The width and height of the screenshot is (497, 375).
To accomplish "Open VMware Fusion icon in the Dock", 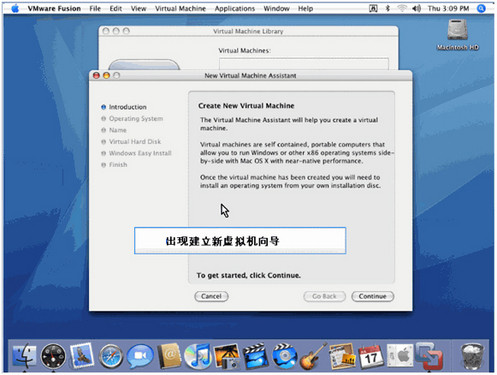I will click(429, 356).
